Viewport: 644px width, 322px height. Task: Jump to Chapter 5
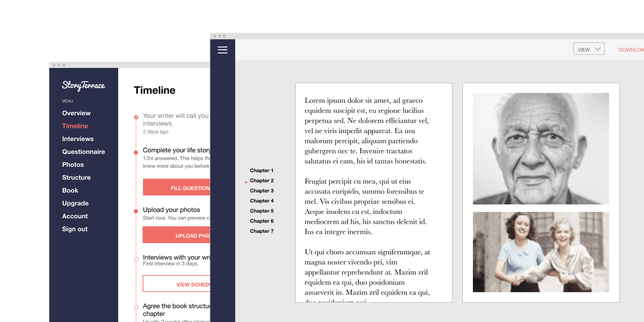(262, 211)
